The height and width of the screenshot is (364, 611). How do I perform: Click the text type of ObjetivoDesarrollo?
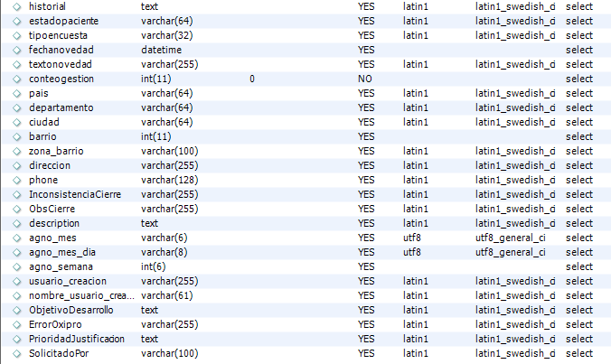coord(150,311)
